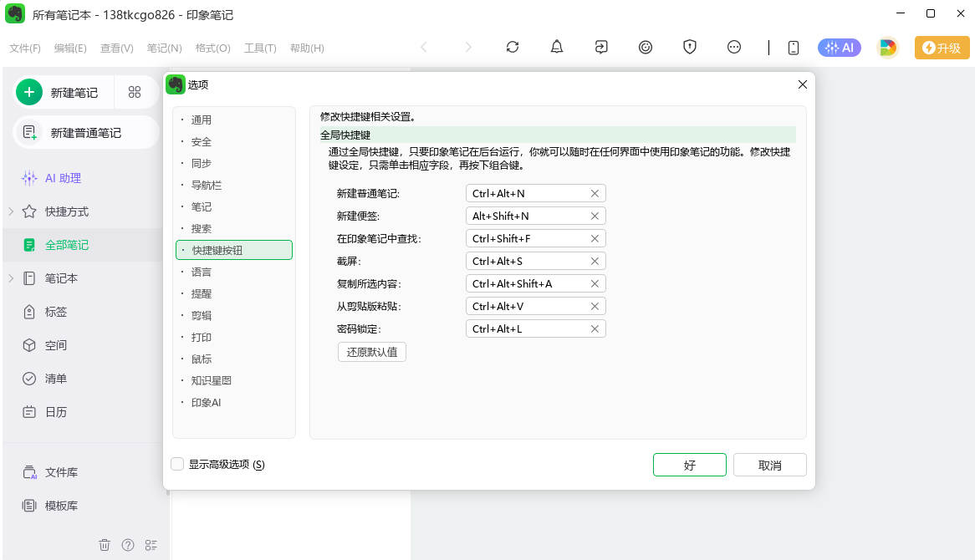975x560 pixels.
Task: Click the green plus new note icon
Action: click(29, 92)
